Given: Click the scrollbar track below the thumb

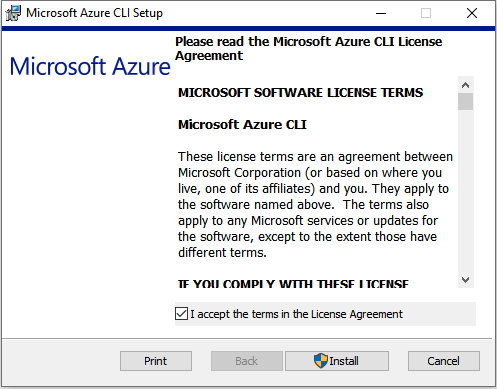Looking at the screenshot, I should [x=466, y=191].
